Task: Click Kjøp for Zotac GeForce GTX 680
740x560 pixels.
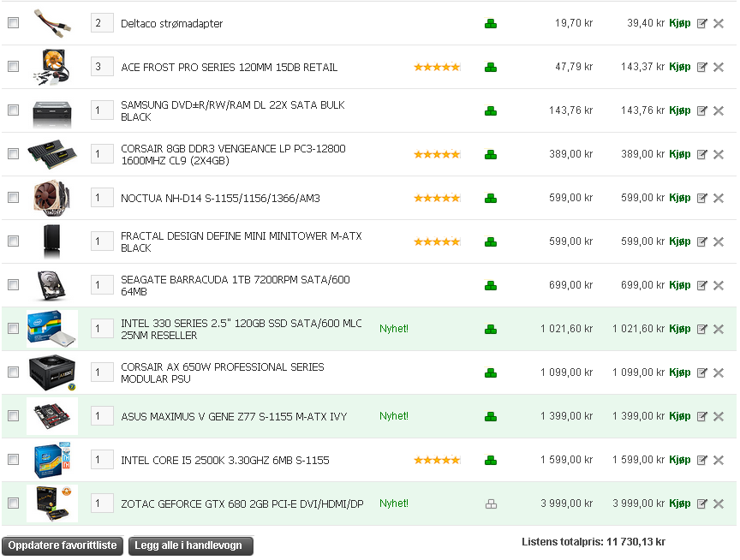Action: point(679,503)
